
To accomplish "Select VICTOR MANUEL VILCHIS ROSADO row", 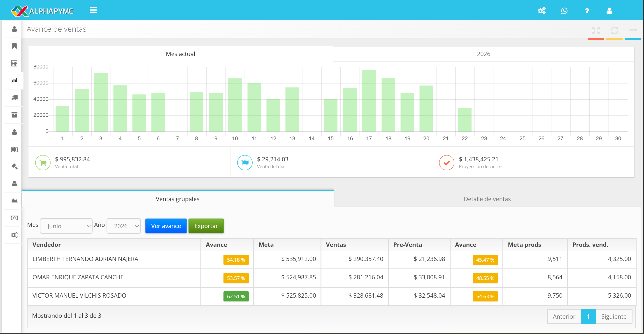I will pyautogui.click(x=332, y=296).
